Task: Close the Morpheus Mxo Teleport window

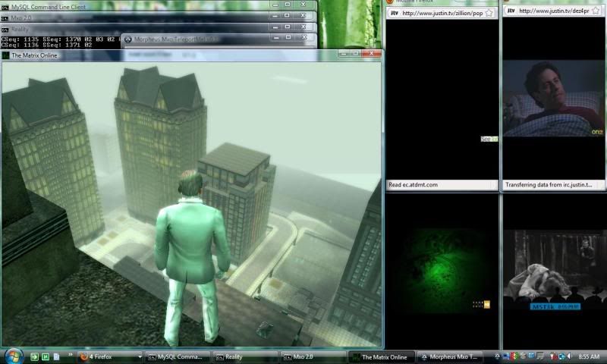Action: [304, 37]
